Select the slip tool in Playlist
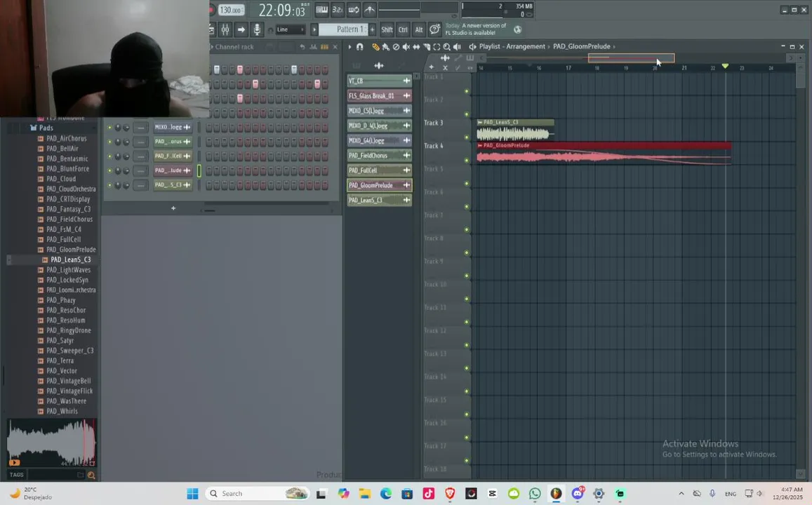This screenshot has width=812, height=505. click(416, 46)
